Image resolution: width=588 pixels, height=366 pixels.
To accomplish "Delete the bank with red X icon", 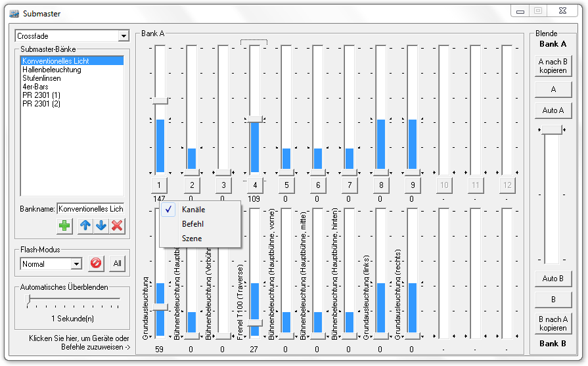I will click(117, 226).
